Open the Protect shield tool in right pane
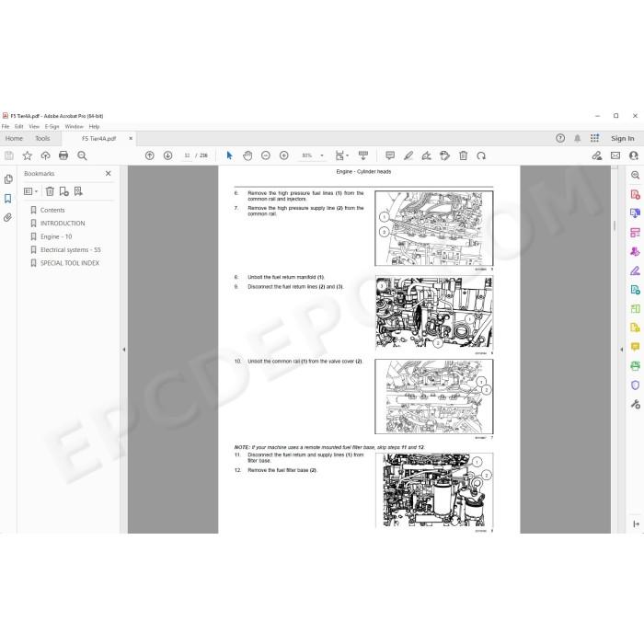644x644 pixels. point(635,385)
